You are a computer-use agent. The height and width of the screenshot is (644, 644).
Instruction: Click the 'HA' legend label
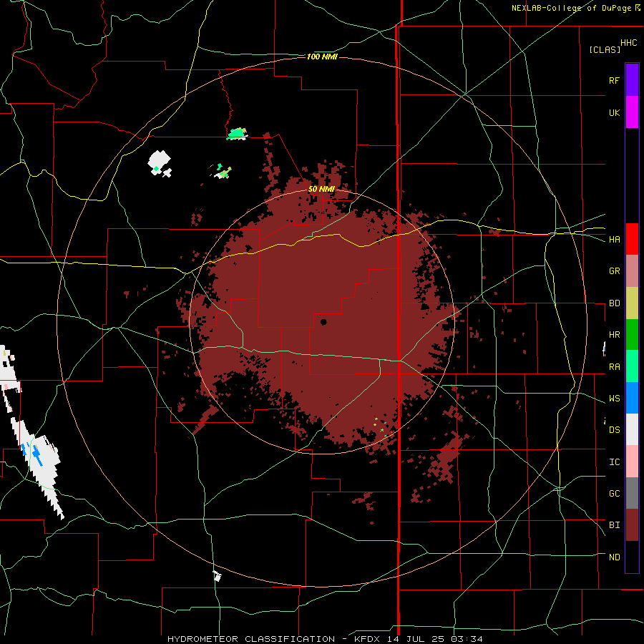click(x=614, y=239)
